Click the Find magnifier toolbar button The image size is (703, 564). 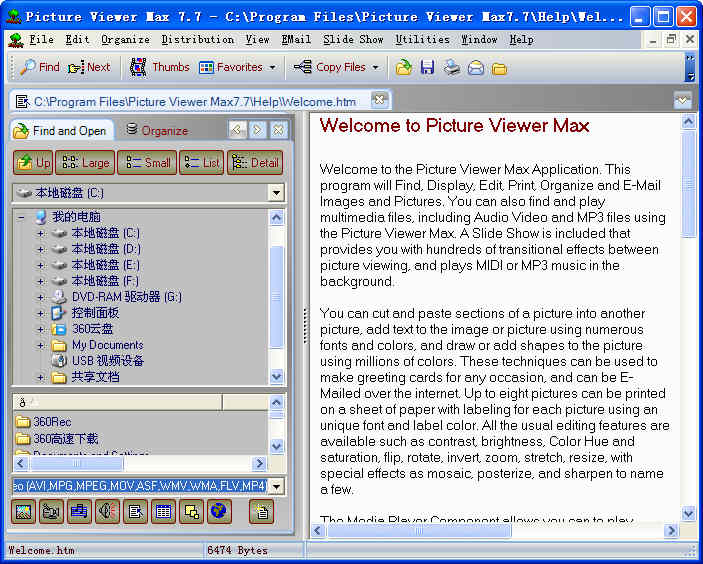pos(39,67)
